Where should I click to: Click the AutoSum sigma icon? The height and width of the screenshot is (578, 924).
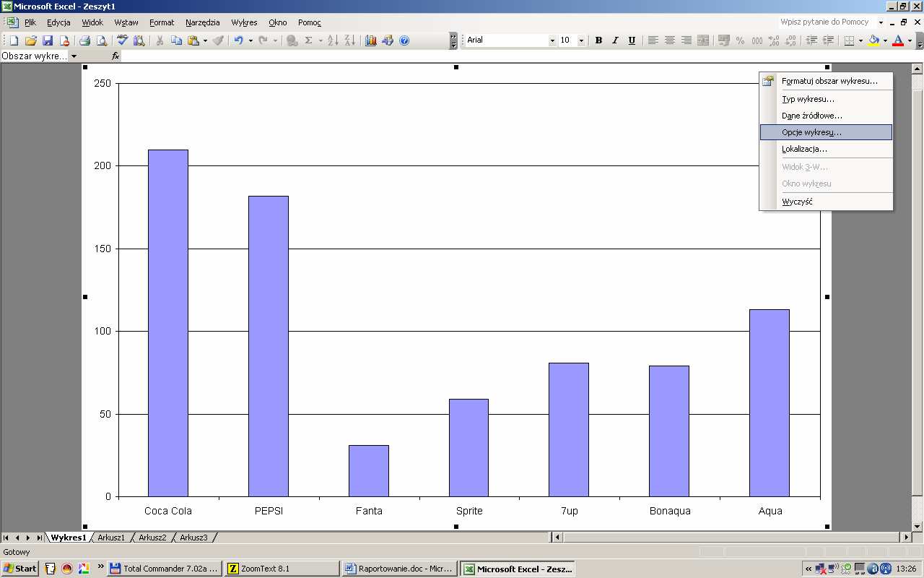click(x=309, y=40)
